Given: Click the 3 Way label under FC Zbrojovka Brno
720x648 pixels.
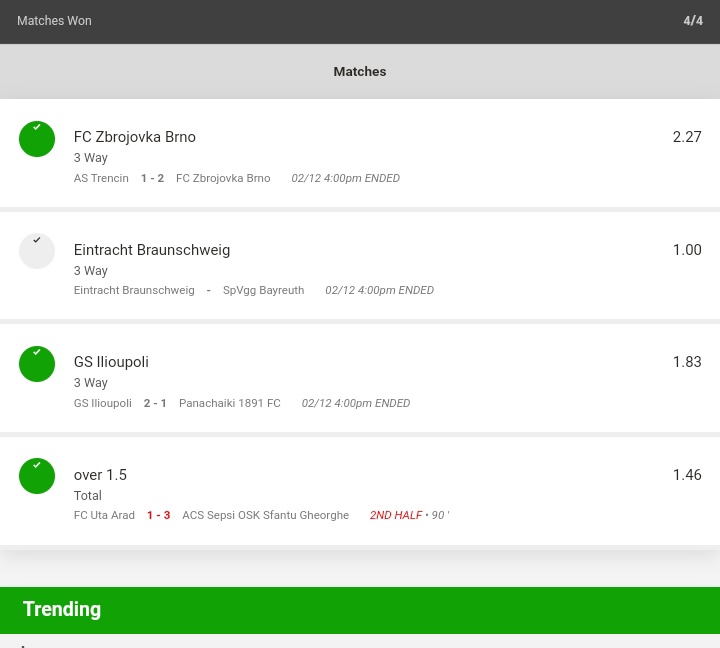Looking at the screenshot, I should tap(90, 158).
